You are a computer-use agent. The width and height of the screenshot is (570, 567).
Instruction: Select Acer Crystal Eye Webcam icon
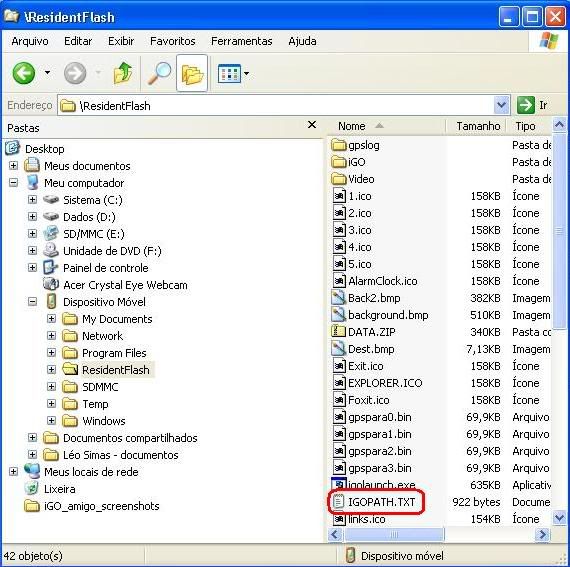click(x=51, y=284)
